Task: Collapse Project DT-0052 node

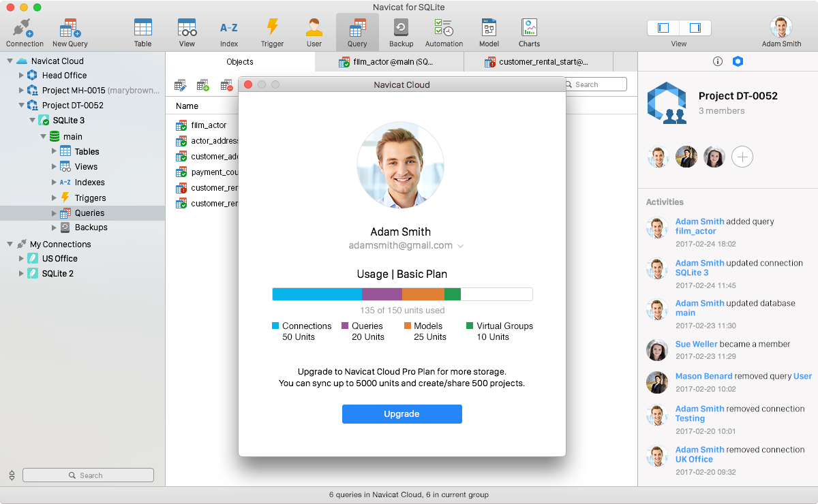Action: pyautogui.click(x=21, y=106)
